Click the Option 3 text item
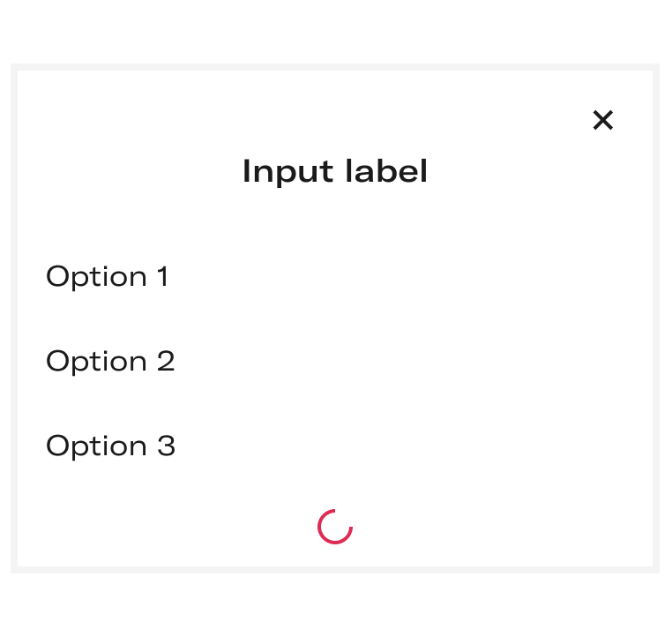Viewport: 672px width, 637px height. pos(110,446)
